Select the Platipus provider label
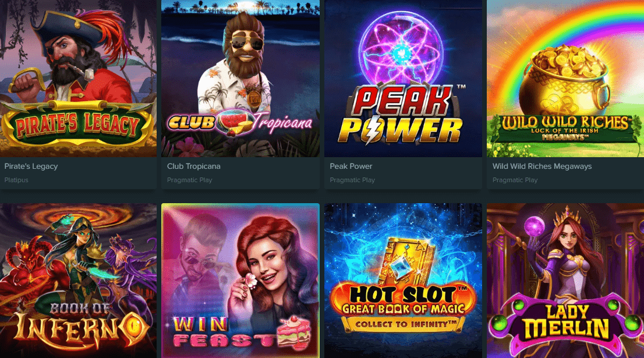The height and width of the screenshot is (358, 644). [x=16, y=180]
